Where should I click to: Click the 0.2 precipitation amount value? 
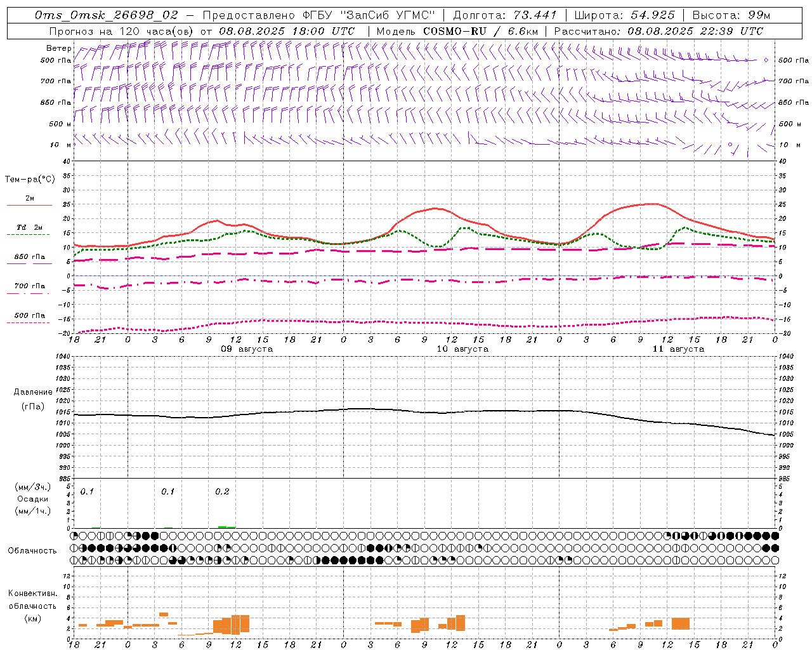pos(222,492)
